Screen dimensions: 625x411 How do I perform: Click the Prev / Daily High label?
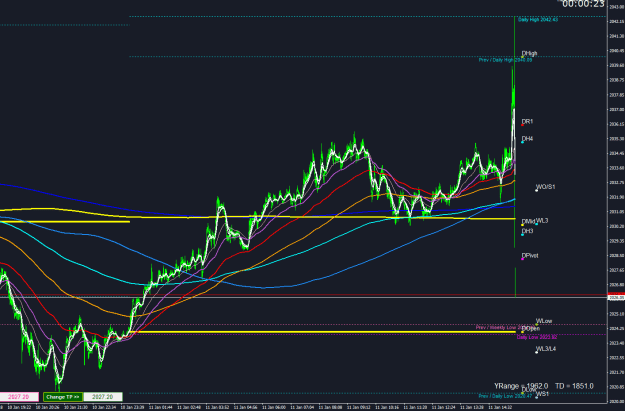point(505,60)
